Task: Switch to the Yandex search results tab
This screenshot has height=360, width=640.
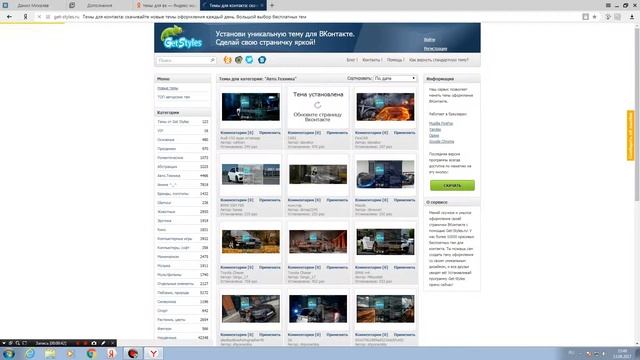Action: 167,5
